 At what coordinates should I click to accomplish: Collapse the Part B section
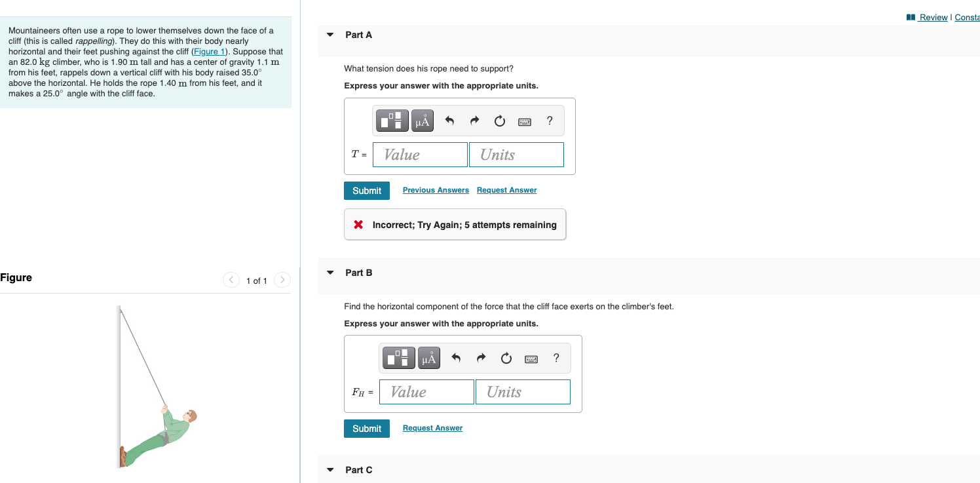tap(330, 273)
